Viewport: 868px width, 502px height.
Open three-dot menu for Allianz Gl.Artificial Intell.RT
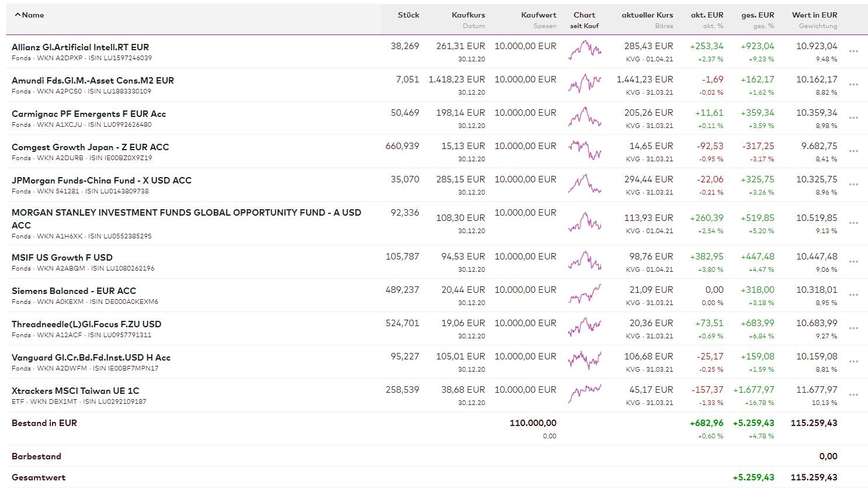tap(853, 51)
